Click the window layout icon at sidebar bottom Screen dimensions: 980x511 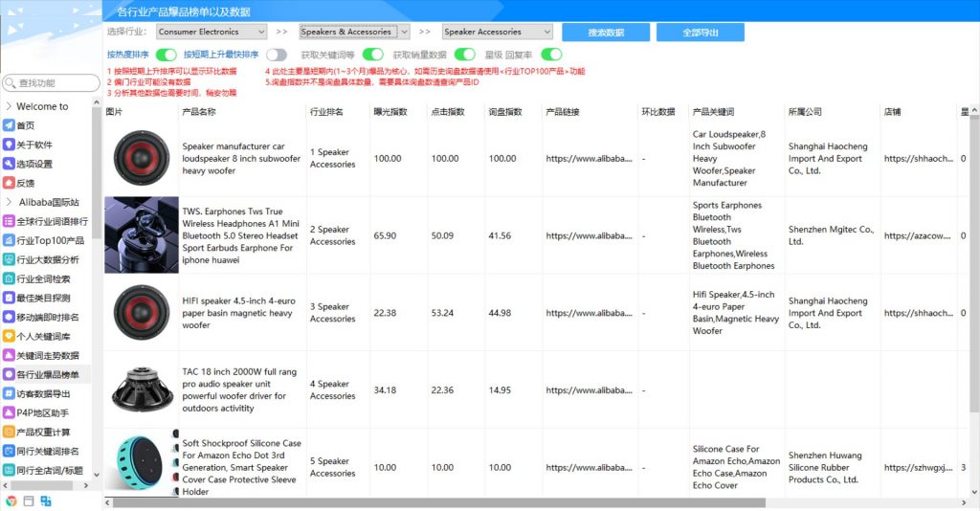click(28, 501)
